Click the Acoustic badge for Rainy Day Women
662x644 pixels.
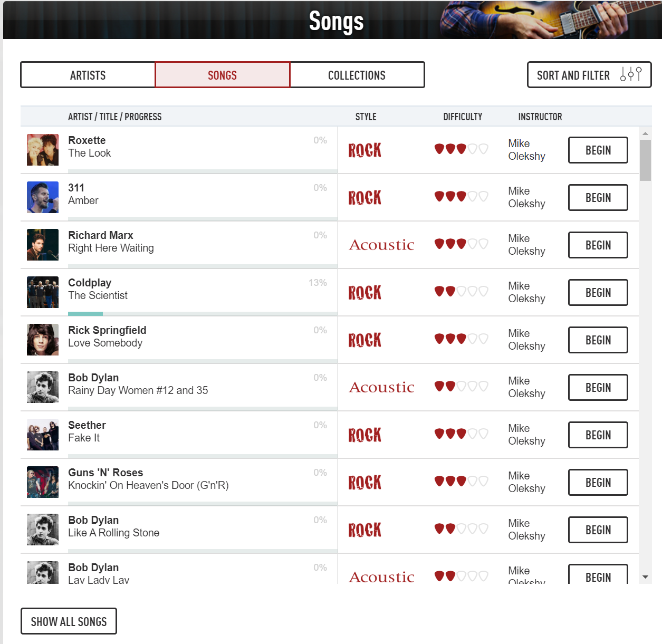click(x=382, y=387)
